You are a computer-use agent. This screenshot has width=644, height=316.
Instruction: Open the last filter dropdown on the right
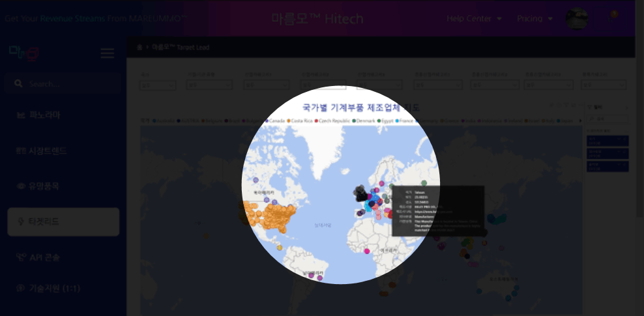point(603,85)
